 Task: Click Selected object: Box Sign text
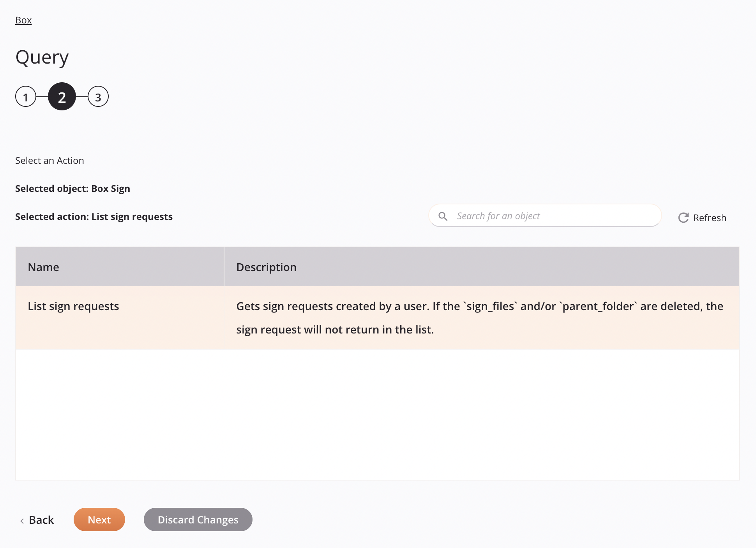72,189
